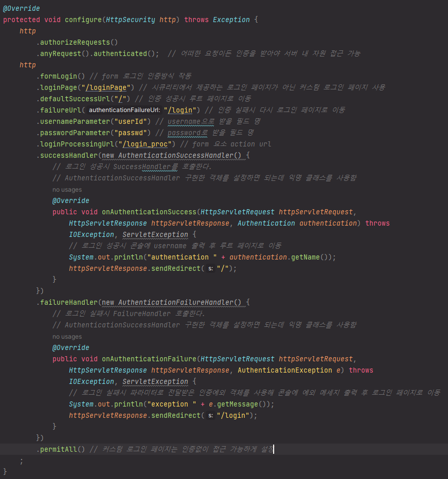
Task: Click the first ServletException in onAuthenticationSuccess signature
Action: click(x=155, y=234)
